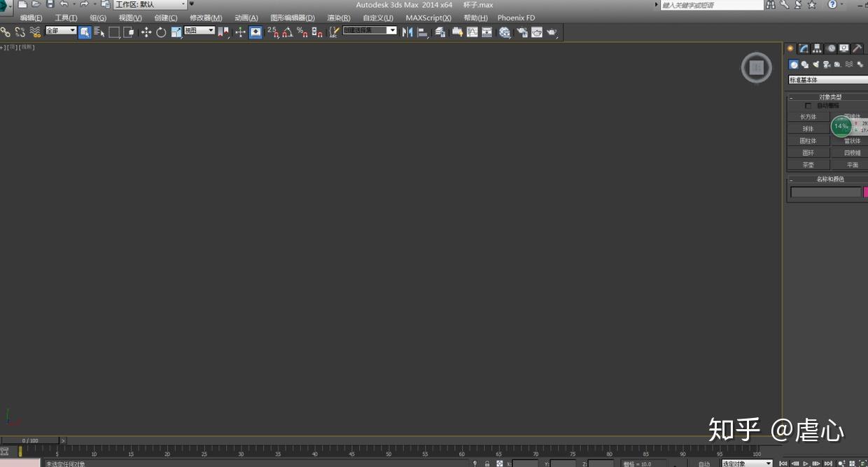Select the Move transform tool
Viewport: 868px width, 467px height.
pyautogui.click(x=146, y=32)
